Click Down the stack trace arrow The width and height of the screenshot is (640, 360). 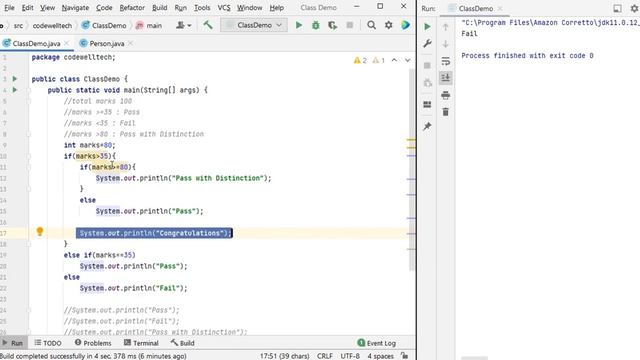[445, 44]
